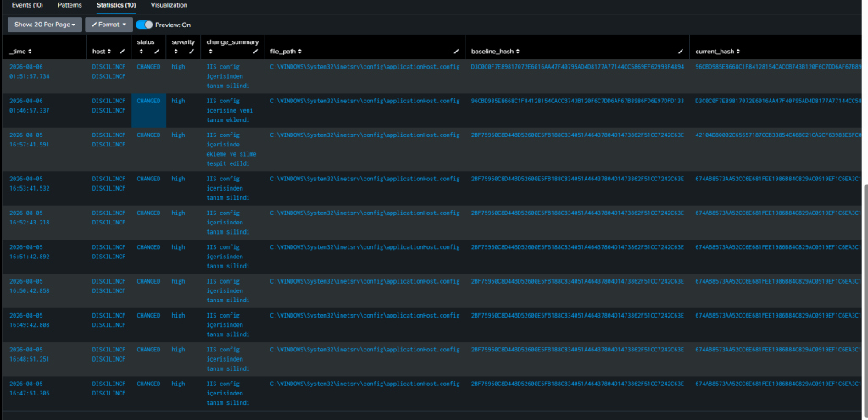Click baseline hash starting D3C0C0F7E89817072E
Image resolution: width=868 pixels, height=420 pixels.
coord(577,67)
